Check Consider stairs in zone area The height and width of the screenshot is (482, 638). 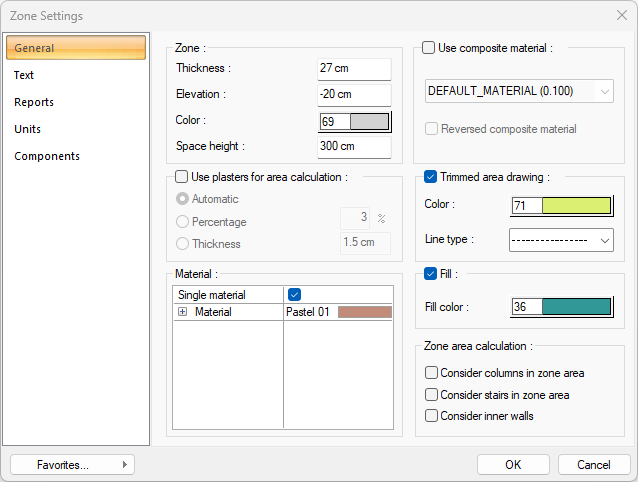coord(431,395)
